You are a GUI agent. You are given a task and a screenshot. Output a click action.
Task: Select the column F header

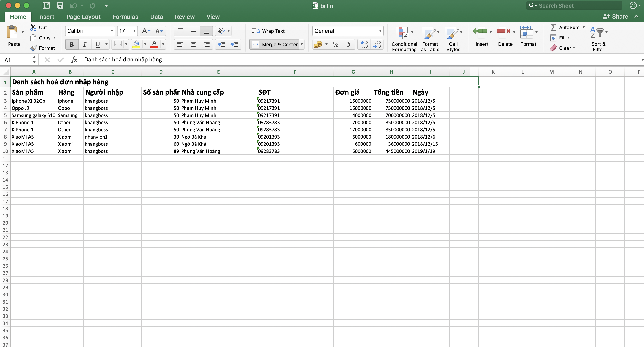[x=295, y=72]
